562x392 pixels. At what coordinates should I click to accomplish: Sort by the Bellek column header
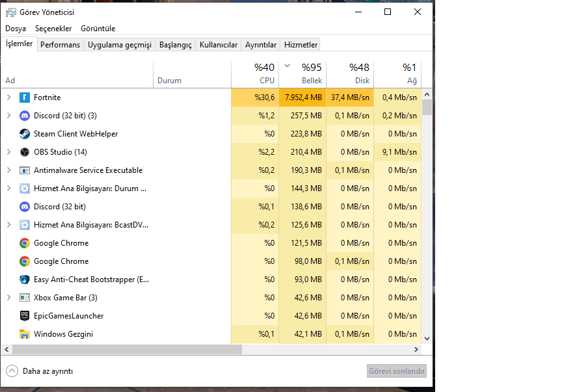pyautogui.click(x=303, y=75)
